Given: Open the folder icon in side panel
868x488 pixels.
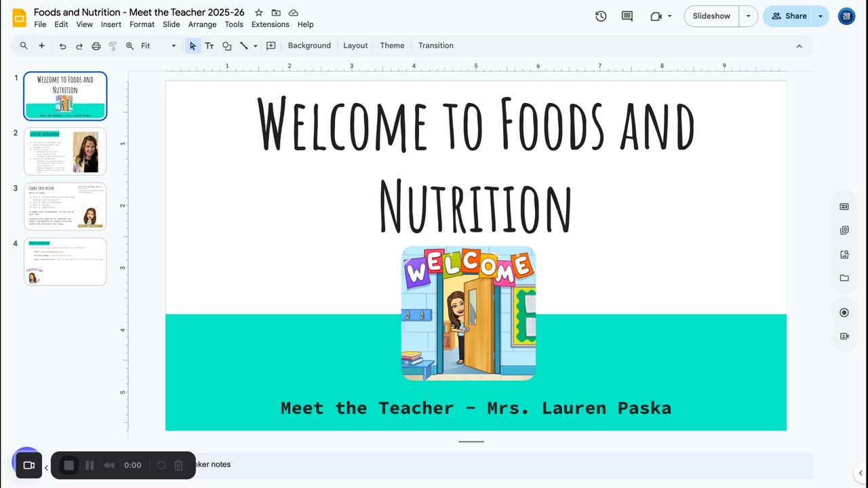Looking at the screenshot, I should (844, 278).
